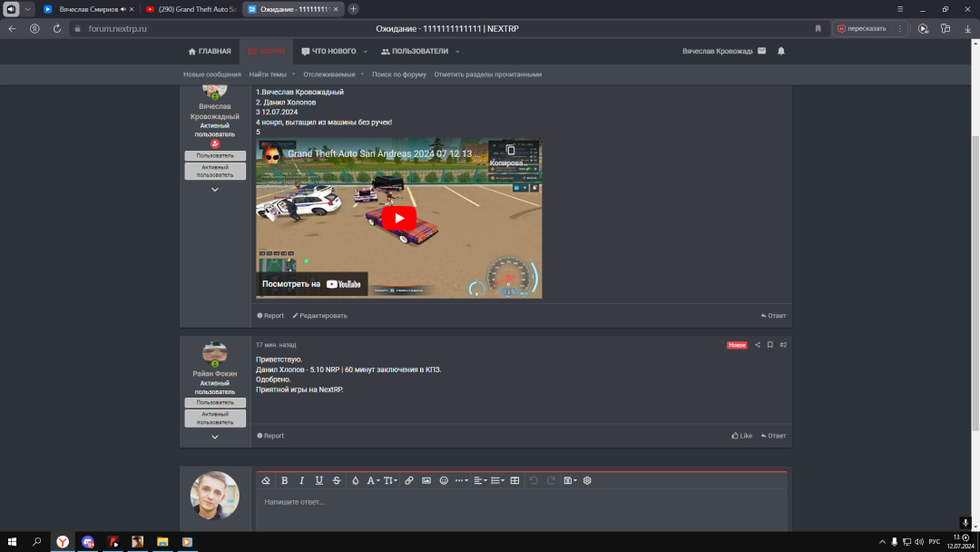Open the font family dropdown
The height and width of the screenshot is (552, 980).
pos(373,481)
